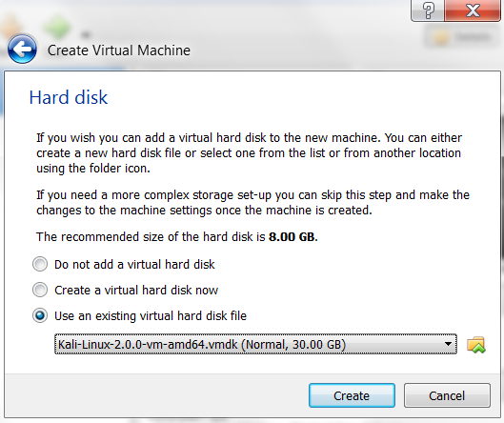This screenshot has width=504, height=423.
Task: Confirm with the Create button
Action: click(352, 395)
